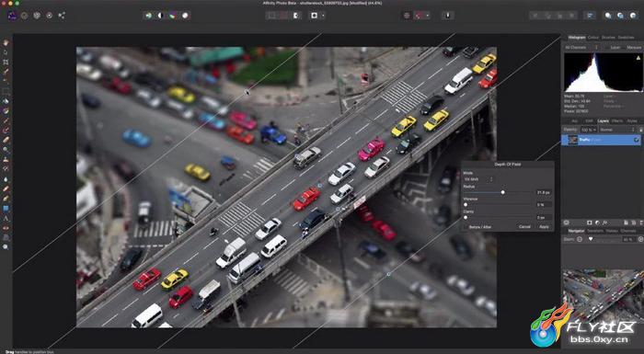Screen dimensions: 644x354
Task: Click the Radius slider handle
Action: (502, 192)
